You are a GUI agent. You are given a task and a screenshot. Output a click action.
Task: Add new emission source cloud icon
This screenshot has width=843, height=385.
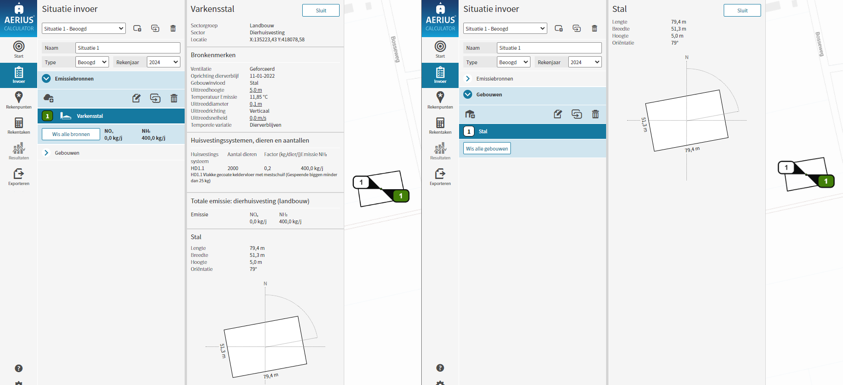point(48,98)
